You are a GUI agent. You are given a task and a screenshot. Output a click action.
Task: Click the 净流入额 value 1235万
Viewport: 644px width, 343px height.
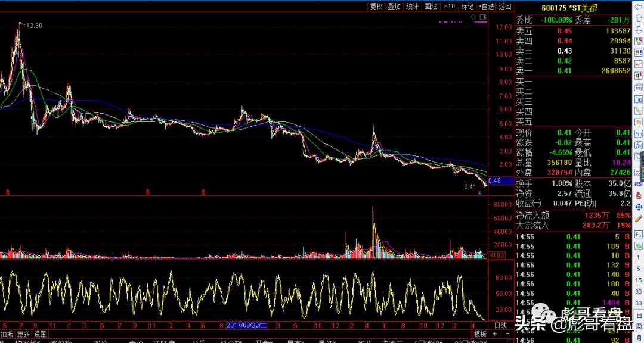[597, 216]
